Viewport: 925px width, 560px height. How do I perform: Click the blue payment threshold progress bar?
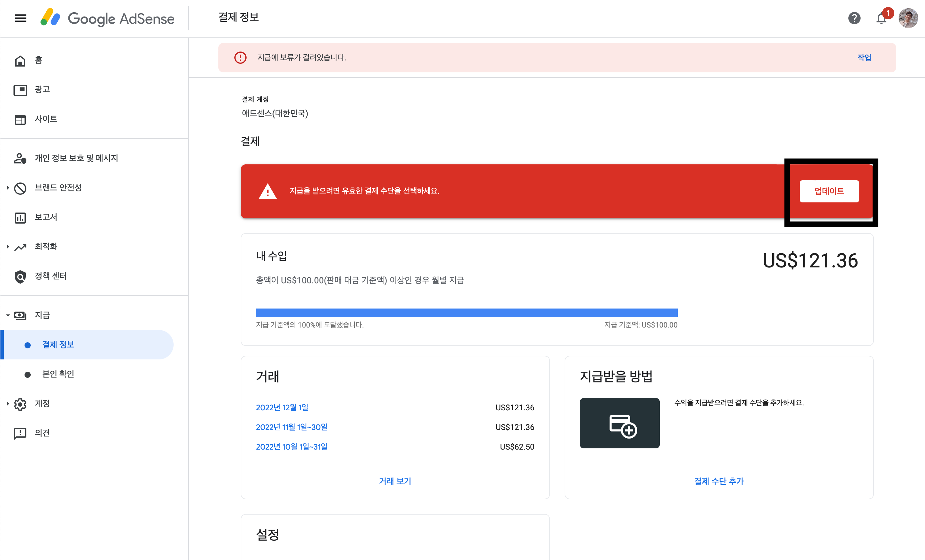(466, 313)
